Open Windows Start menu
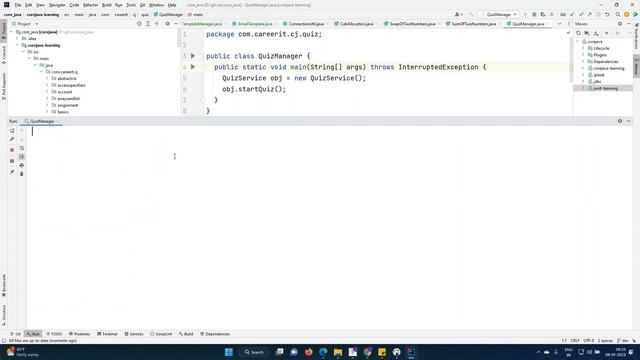640x360 pixels. coord(229,352)
